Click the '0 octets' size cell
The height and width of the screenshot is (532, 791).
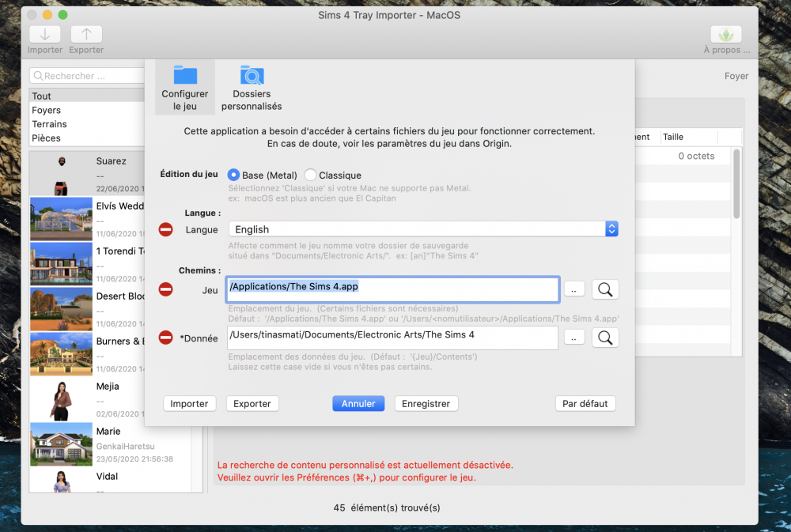click(696, 156)
